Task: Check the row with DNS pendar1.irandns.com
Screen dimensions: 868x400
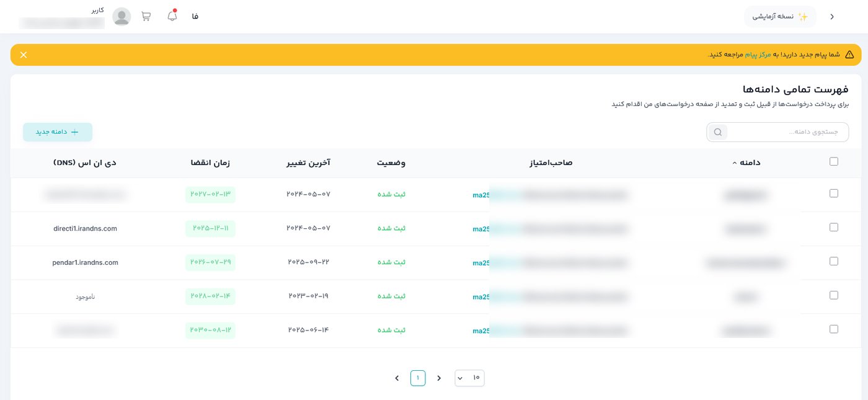Action: pyautogui.click(x=833, y=261)
